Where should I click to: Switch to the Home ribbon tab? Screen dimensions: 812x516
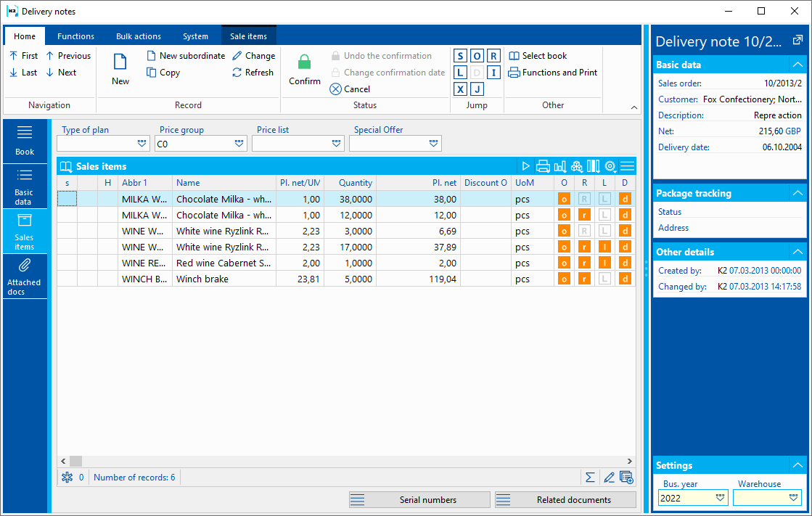(x=25, y=36)
